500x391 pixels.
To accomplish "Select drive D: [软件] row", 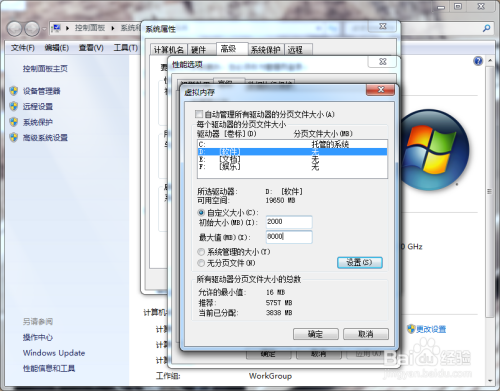I will pos(292,152).
